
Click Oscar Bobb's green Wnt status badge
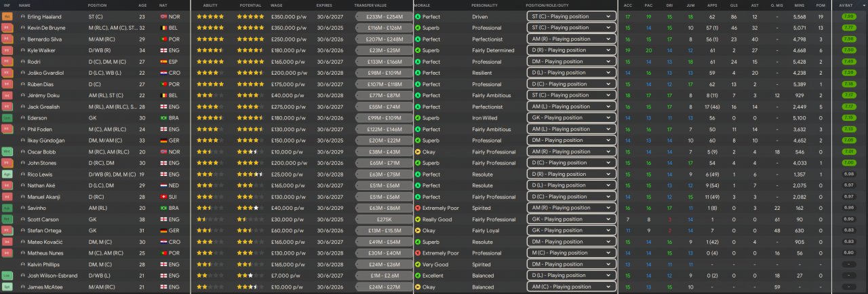[x=7, y=151]
